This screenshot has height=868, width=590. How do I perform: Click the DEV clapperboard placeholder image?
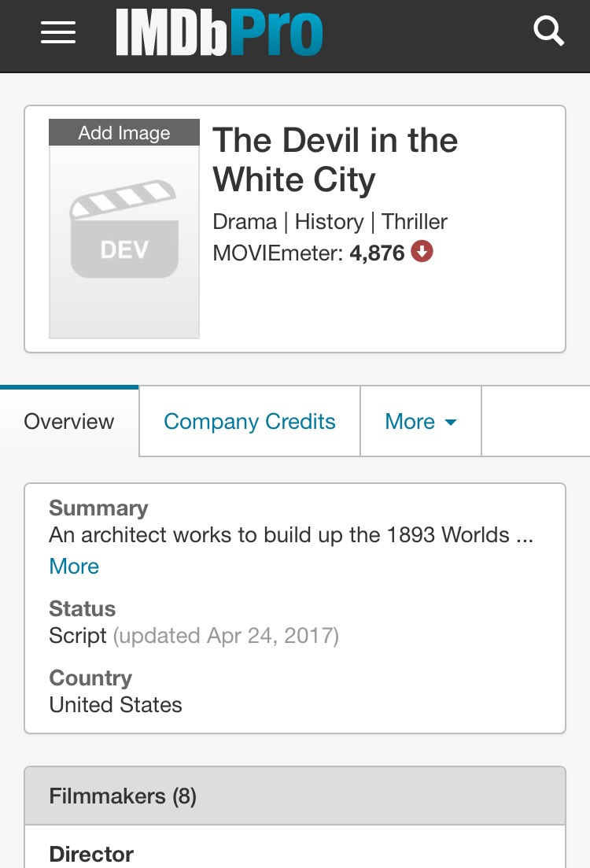tap(124, 242)
